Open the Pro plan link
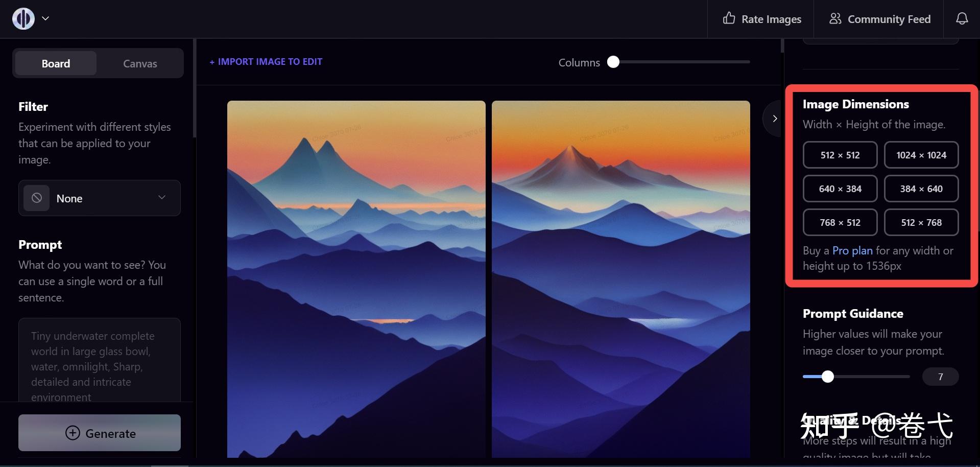This screenshot has height=467, width=980. pos(852,250)
